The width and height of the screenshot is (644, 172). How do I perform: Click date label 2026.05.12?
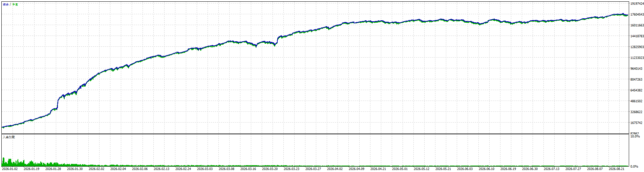(422, 169)
